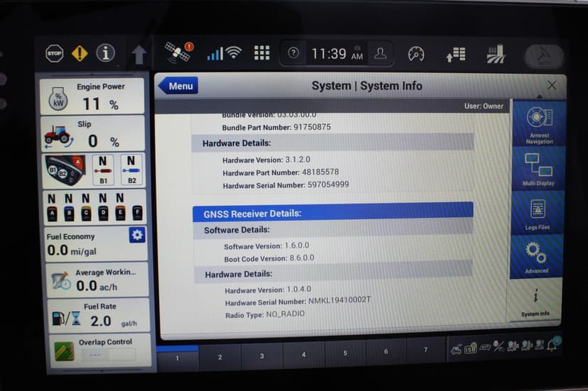The height and width of the screenshot is (391, 588).
Task: Click the Engine Power readout tile
Action: coord(92,97)
